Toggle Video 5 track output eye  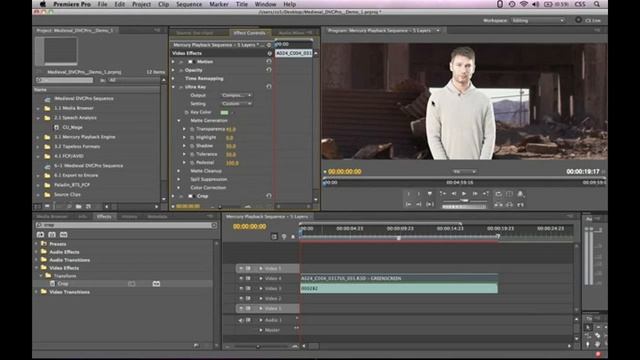(241, 269)
